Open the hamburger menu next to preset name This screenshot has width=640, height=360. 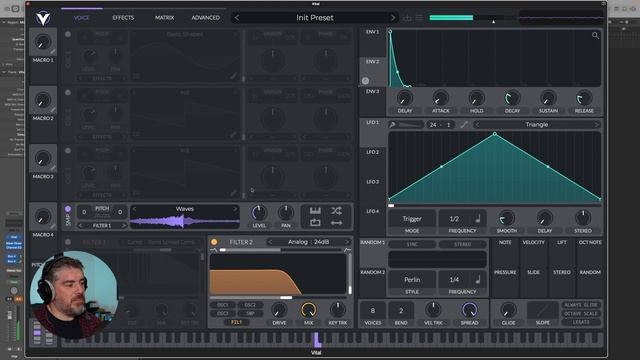(419, 18)
